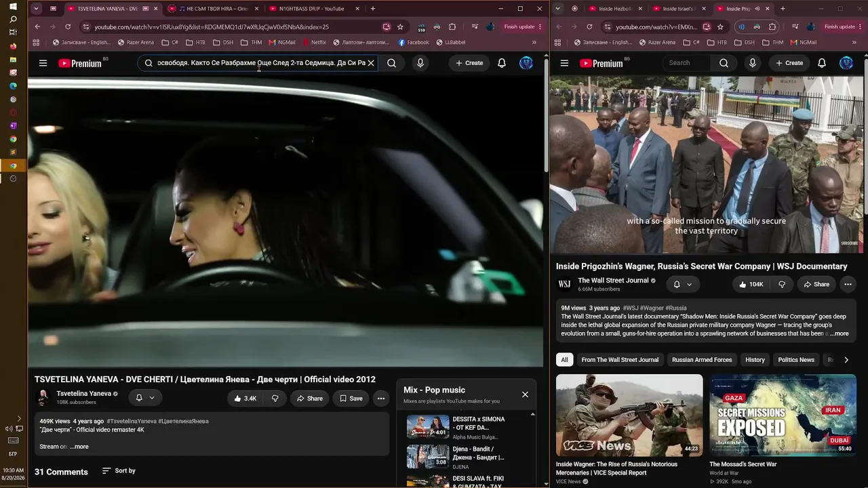The image size is (868, 488).
Task: Open more actions for the Tsvetelina Yaneva video
Action: 381,399
